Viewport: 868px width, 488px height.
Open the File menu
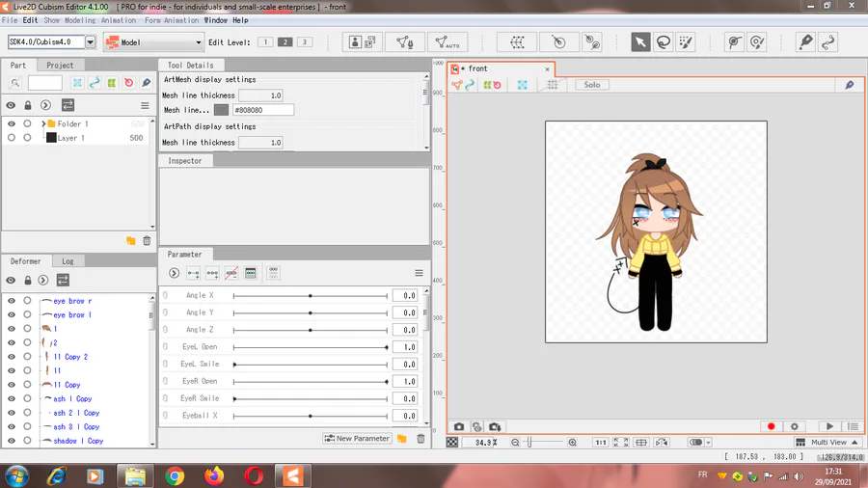(x=10, y=20)
